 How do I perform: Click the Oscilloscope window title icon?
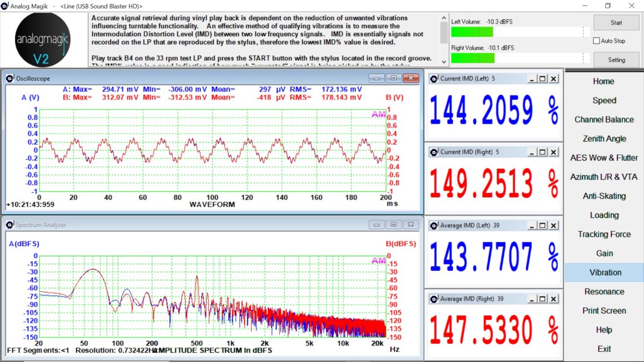coord(9,78)
